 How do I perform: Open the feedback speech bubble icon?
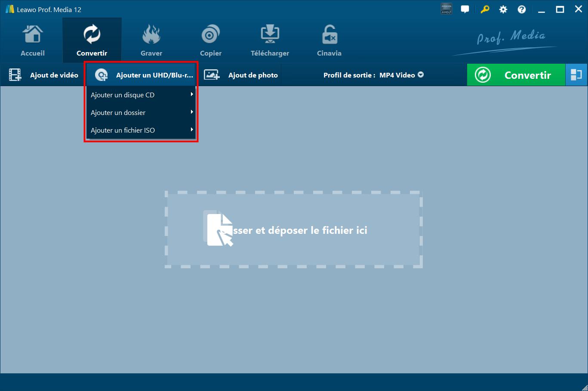(465, 9)
